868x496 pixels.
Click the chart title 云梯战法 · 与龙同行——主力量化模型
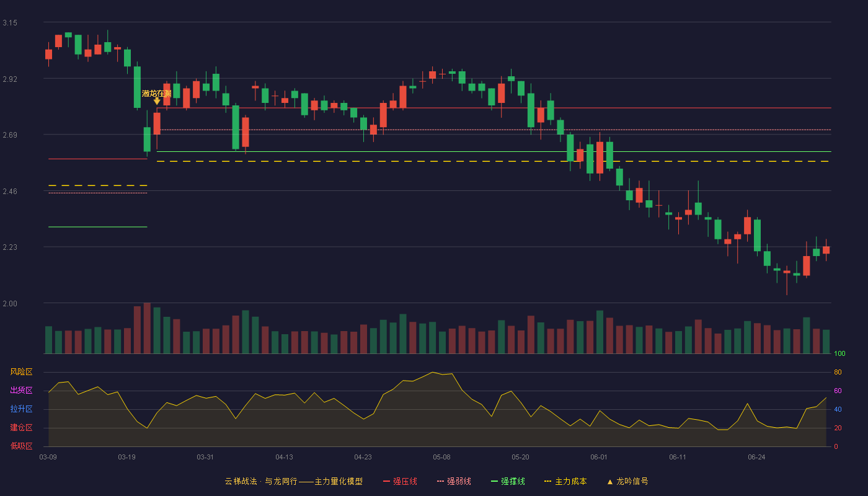[293, 481]
